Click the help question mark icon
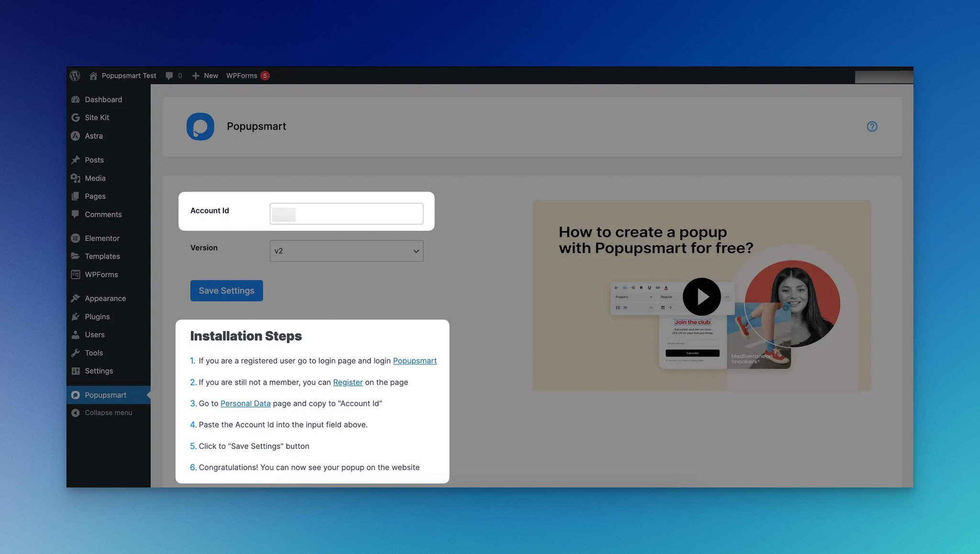The width and height of the screenshot is (980, 554). point(872,126)
